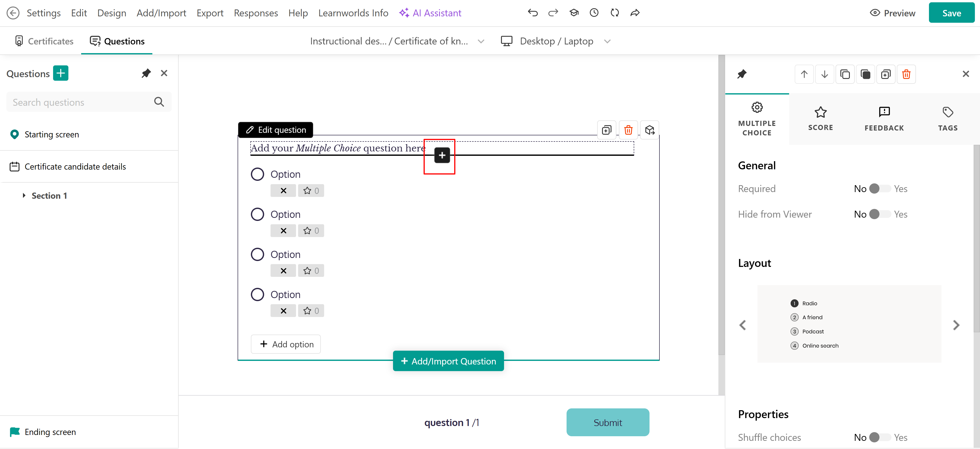
Task: Toggle Hide from Viewer switch
Action: [x=879, y=214]
